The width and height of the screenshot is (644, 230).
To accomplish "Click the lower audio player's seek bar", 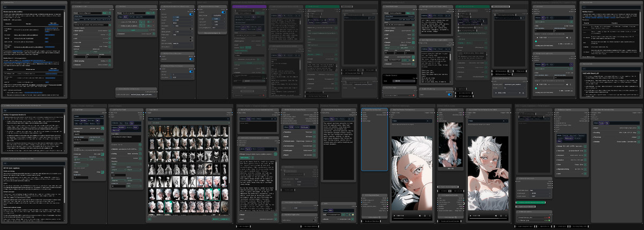I will point(557,84).
